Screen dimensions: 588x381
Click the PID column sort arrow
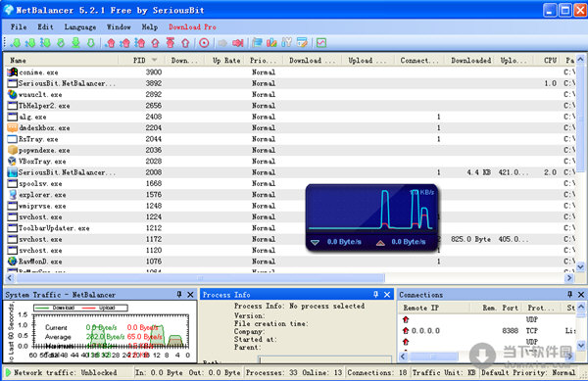(x=154, y=61)
